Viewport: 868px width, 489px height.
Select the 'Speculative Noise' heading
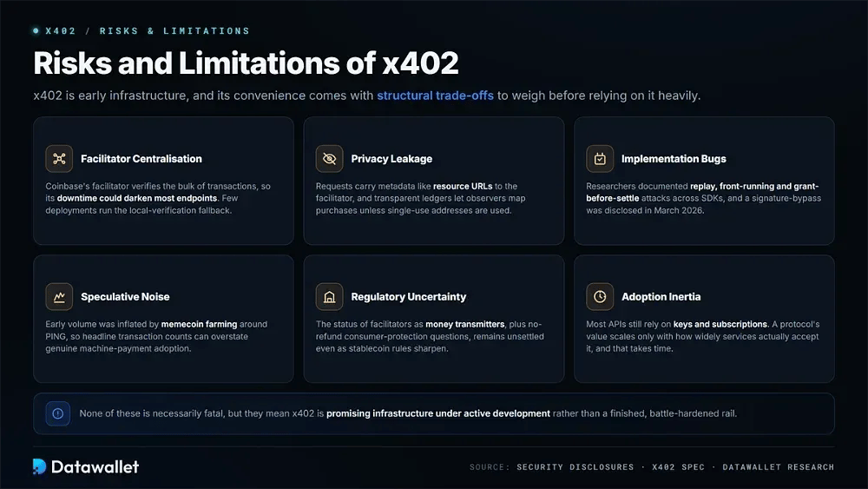click(x=125, y=297)
